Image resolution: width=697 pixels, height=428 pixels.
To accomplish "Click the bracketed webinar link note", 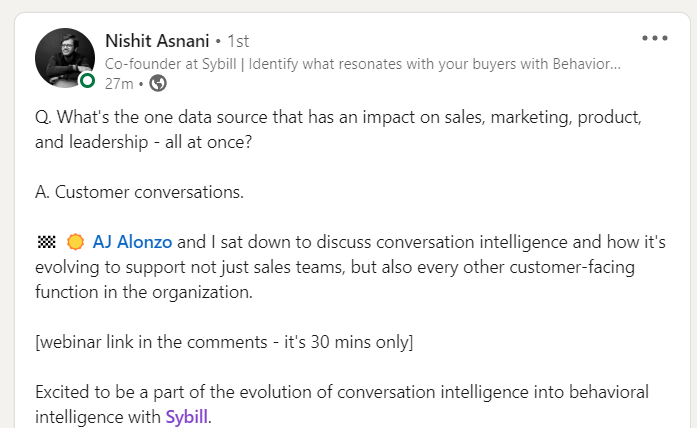I will [x=224, y=341].
